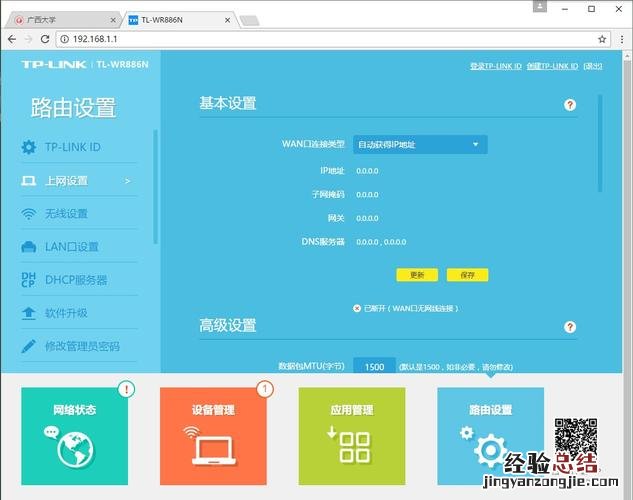Click the 更新 button

[x=417, y=275]
